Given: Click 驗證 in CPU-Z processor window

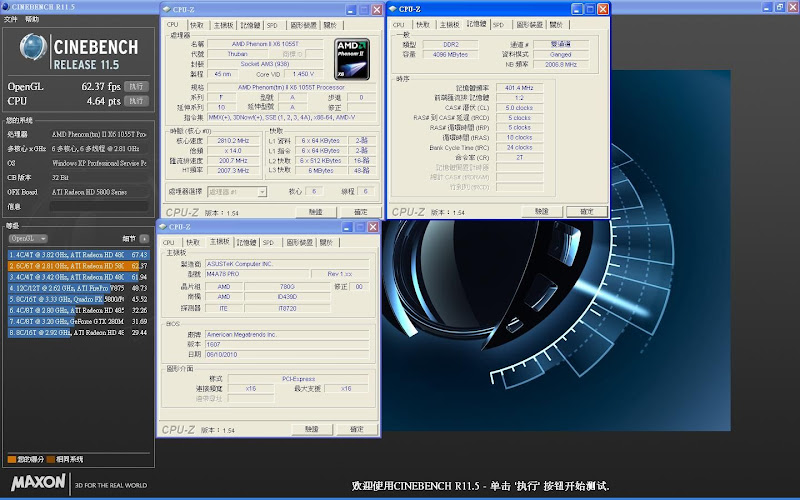Looking at the screenshot, I should 315,212.
